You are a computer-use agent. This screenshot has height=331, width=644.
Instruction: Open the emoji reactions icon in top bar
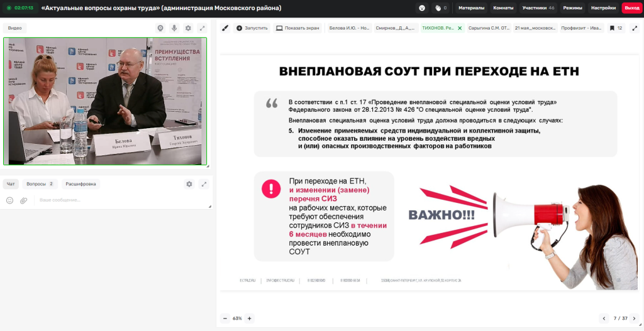click(x=422, y=8)
